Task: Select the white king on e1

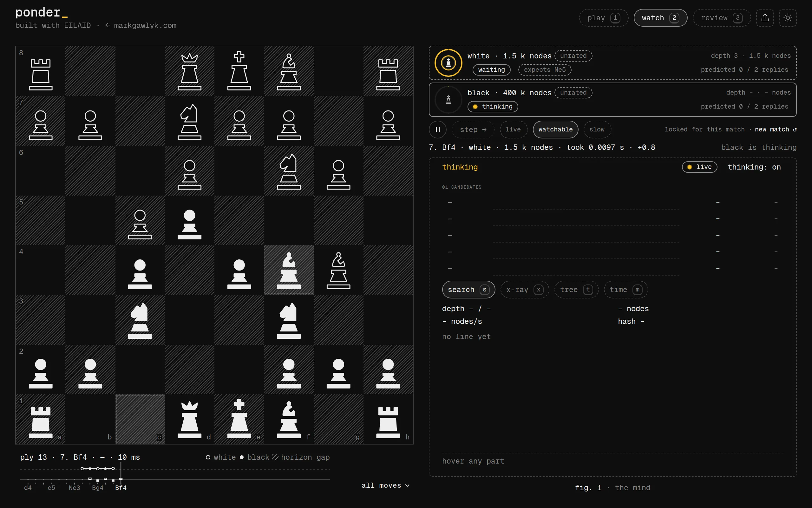Action: (x=239, y=419)
